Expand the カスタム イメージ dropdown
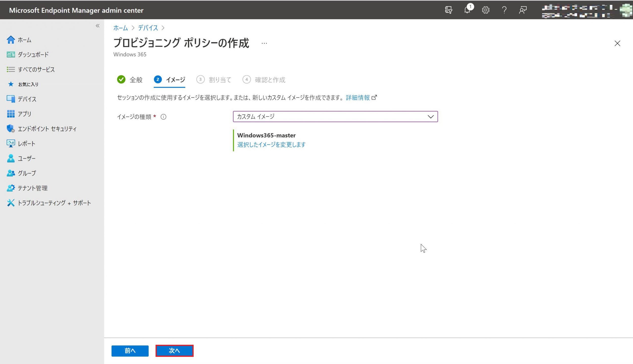Image resolution: width=633 pixels, height=364 pixels. pyautogui.click(x=335, y=116)
